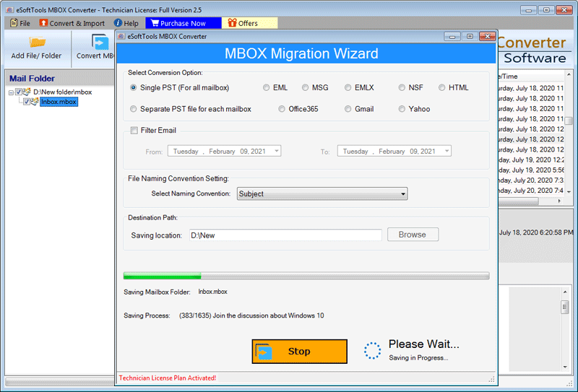Open the Select Naming Convention dropdown
This screenshot has height=392, width=578.
[322, 193]
